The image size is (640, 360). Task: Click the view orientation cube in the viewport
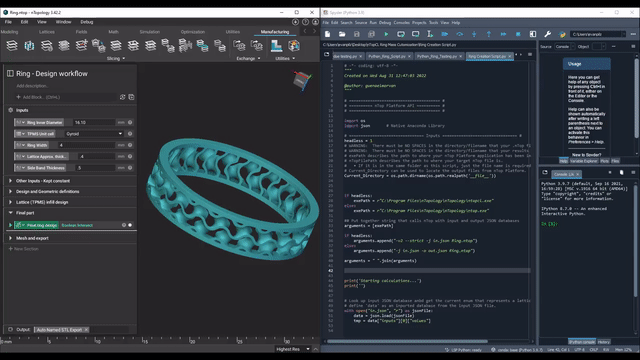click(x=301, y=80)
